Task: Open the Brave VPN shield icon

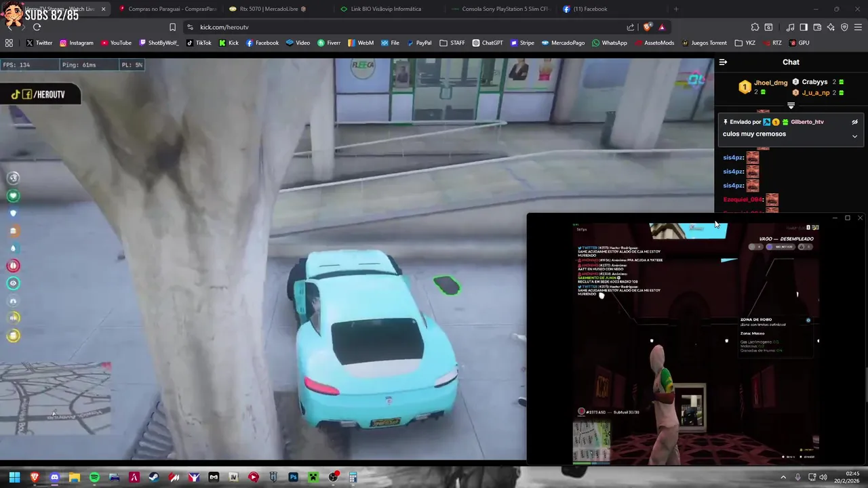Action: [844, 27]
